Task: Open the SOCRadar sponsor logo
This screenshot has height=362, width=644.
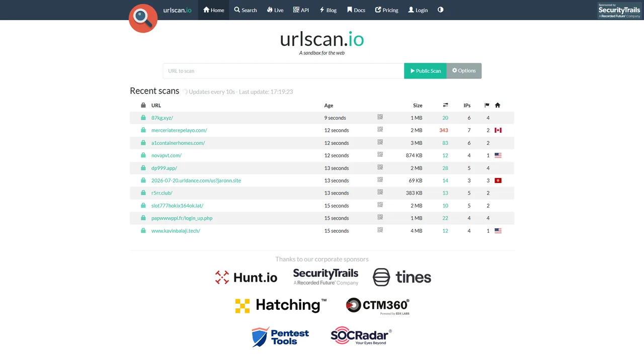Action: click(x=361, y=336)
